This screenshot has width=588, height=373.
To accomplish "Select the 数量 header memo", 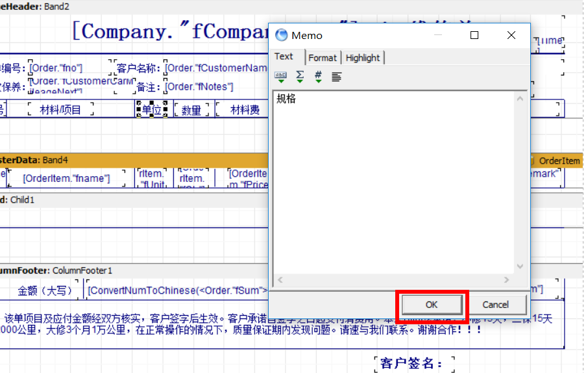I will coord(191,110).
